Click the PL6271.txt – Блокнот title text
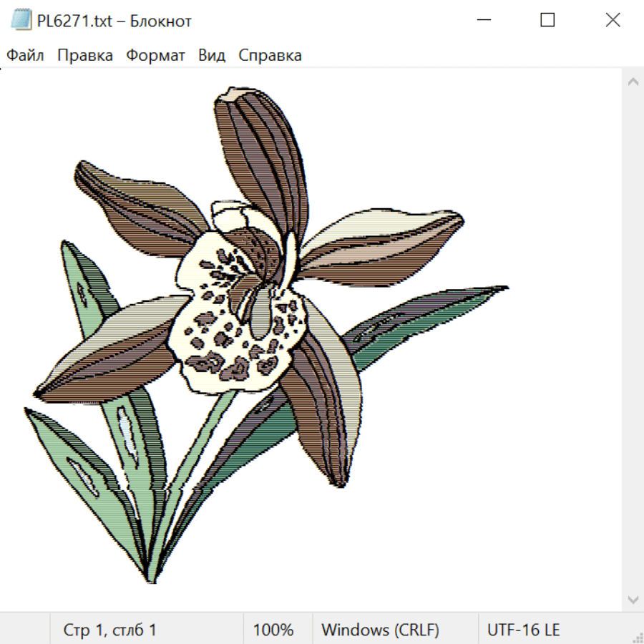This screenshot has height=644, width=644. tap(114, 21)
